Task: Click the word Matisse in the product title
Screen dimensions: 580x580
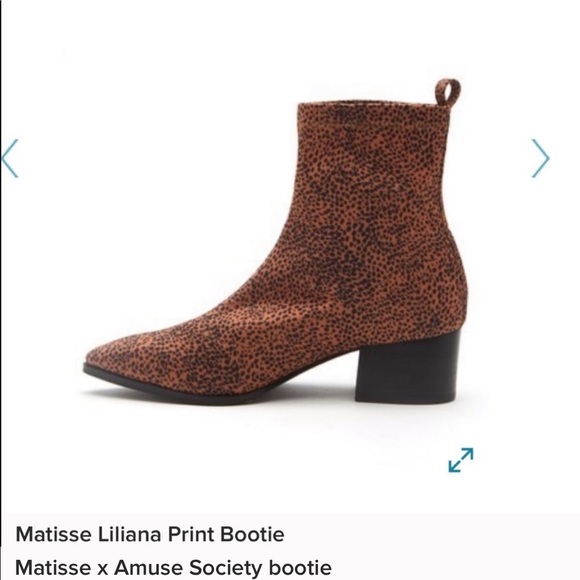Action: tap(54, 535)
